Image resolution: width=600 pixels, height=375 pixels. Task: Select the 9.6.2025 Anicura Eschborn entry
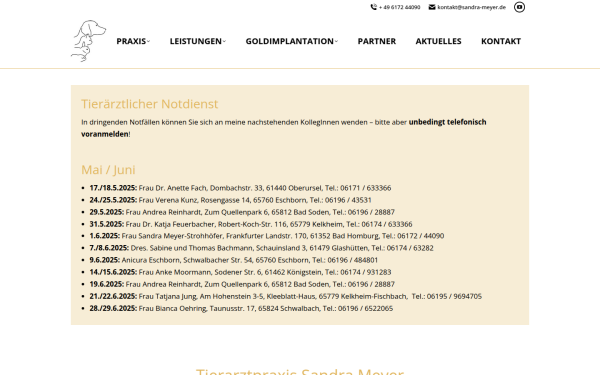coord(233,260)
